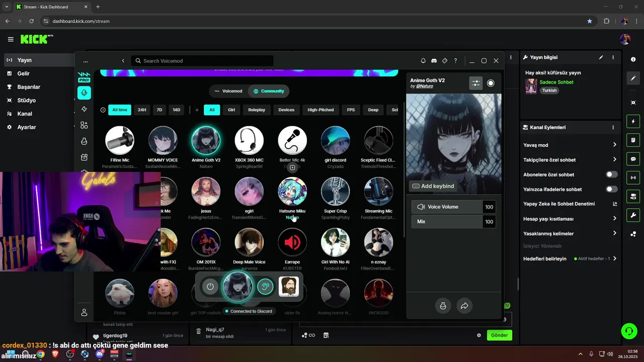Open Stüdyo in the Kick sidebar
The image size is (644, 362).
pos(26,100)
